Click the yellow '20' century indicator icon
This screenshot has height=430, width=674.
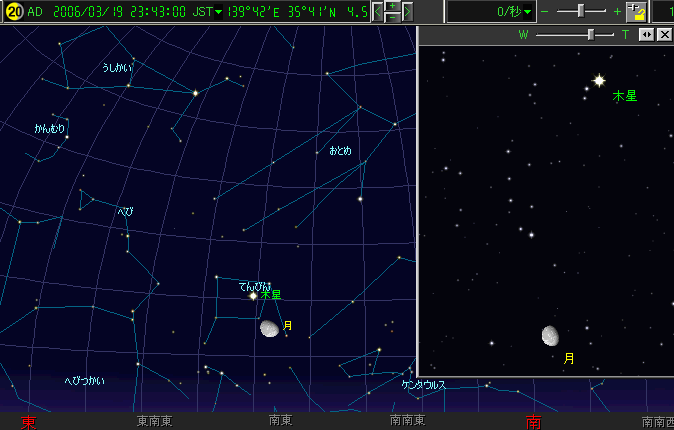(x=13, y=12)
